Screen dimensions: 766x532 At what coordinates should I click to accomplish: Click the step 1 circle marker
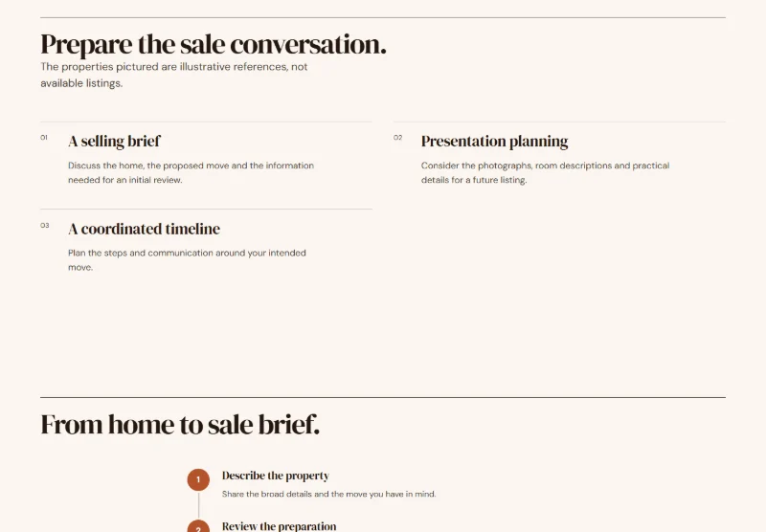tap(198, 479)
